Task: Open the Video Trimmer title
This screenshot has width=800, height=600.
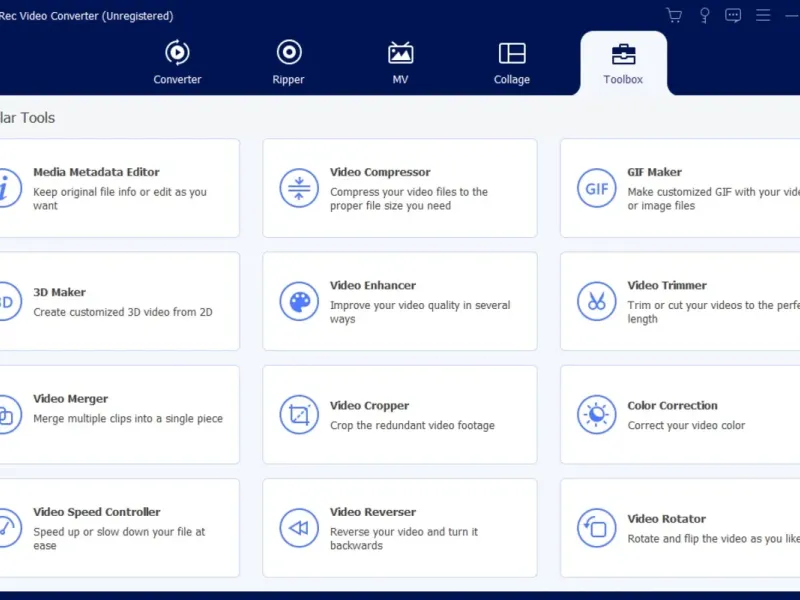Action: click(667, 286)
